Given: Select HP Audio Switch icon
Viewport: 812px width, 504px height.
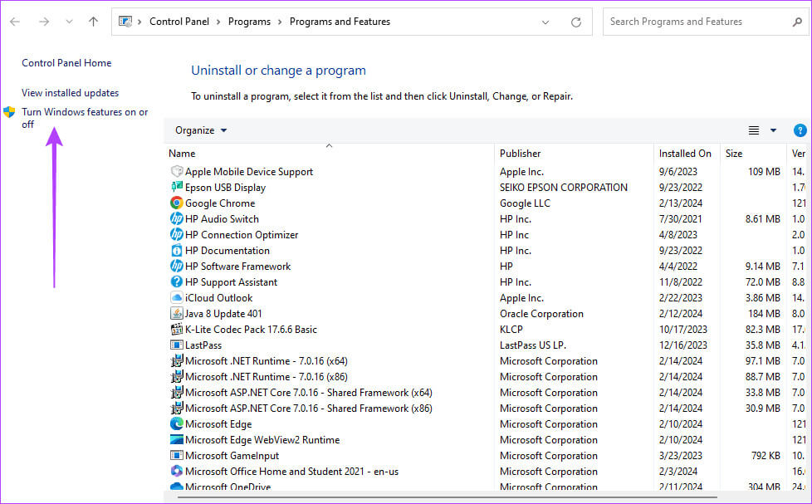Looking at the screenshot, I should (177, 218).
